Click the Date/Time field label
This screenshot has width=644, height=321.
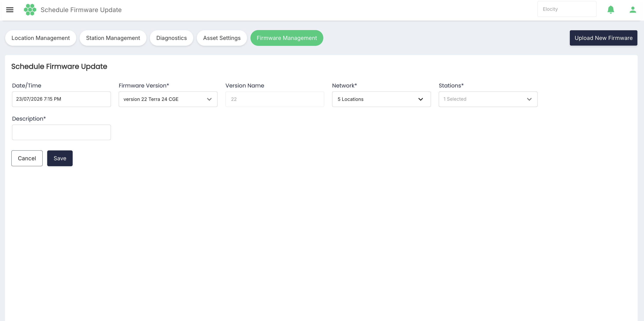27,86
